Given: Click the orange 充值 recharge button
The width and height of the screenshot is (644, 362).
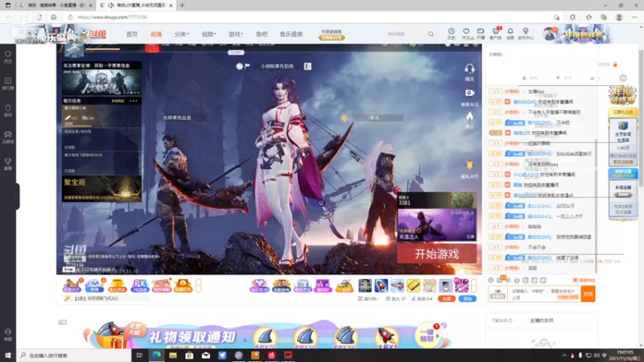Looking at the screenshot, I should pos(447,298).
